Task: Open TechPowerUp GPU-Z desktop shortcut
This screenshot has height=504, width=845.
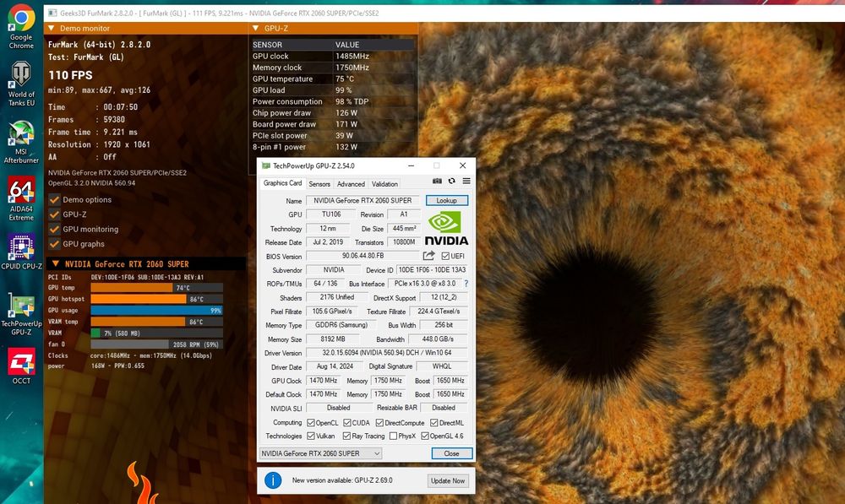Action: point(21,314)
